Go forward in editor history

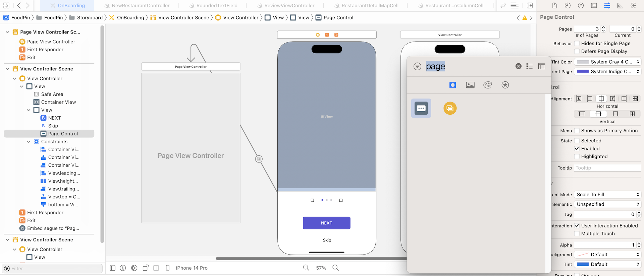[x=28, y=5]
